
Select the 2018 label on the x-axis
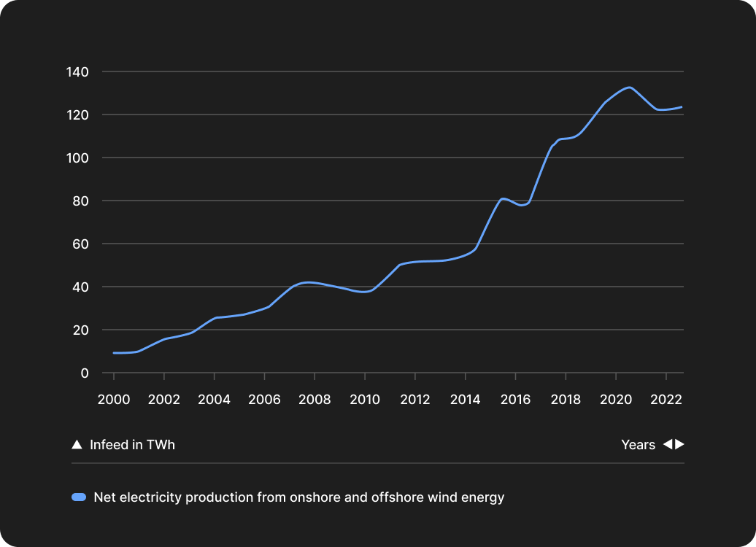(566, 400)
